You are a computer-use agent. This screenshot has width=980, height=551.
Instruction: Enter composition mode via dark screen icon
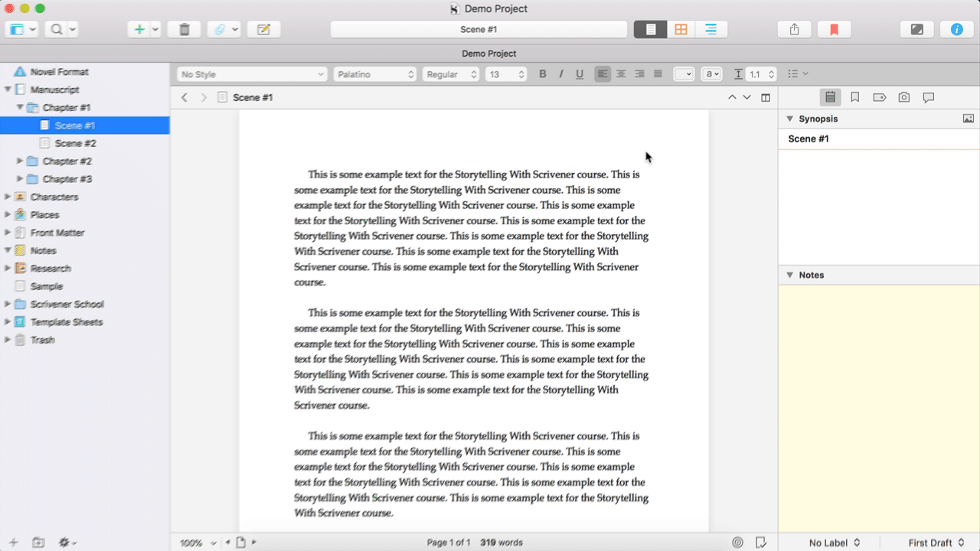coord(916,29)
